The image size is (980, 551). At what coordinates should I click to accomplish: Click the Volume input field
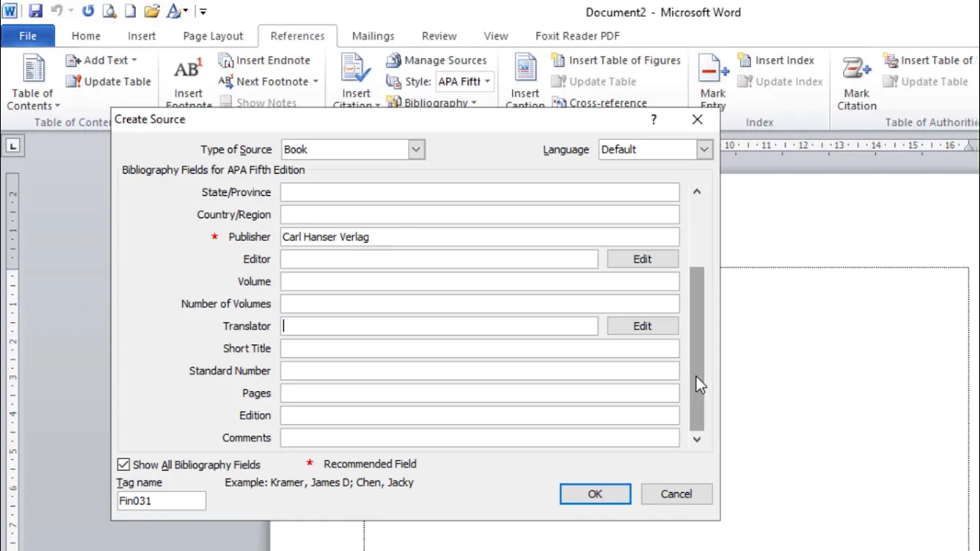click(x=479, y=281)
